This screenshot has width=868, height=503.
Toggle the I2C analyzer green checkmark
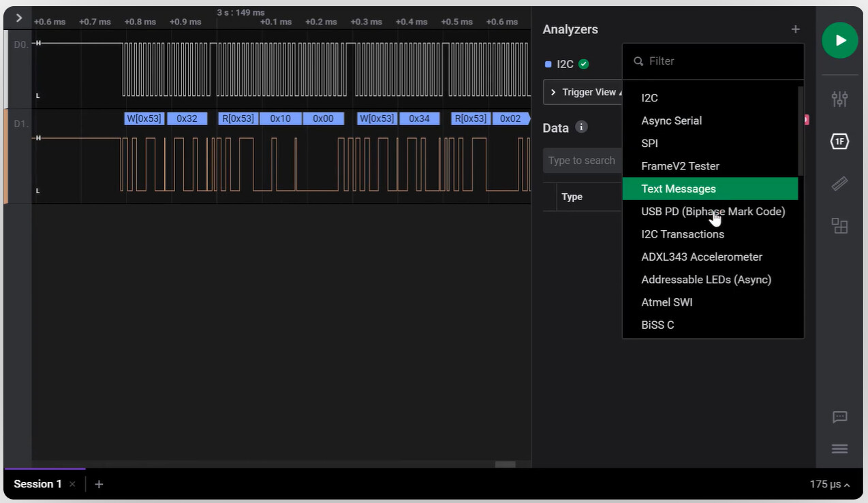coord(583,64)
